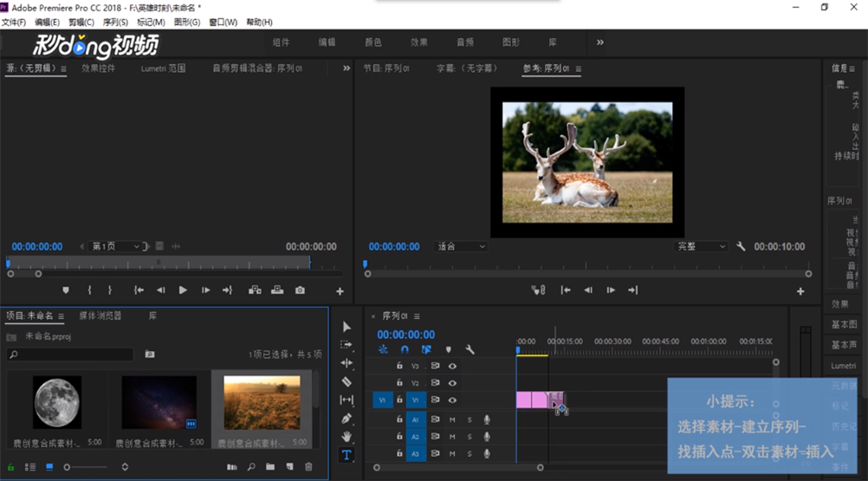This screenshot has height=481, width=868.
Task: Adjust the Project panel thumbnail zoom slider
Action: click(x=67, y=467)
